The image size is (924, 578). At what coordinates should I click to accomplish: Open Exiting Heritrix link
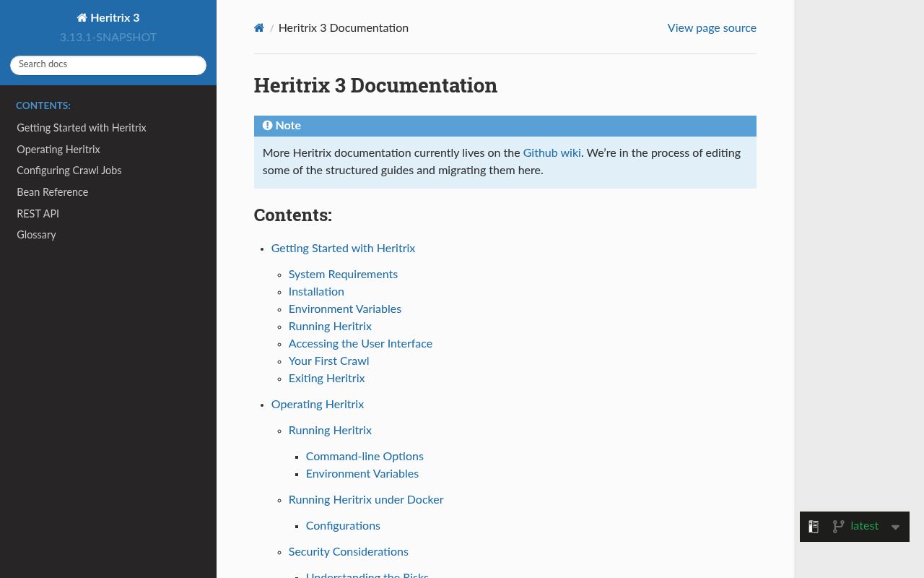(326, 379)
